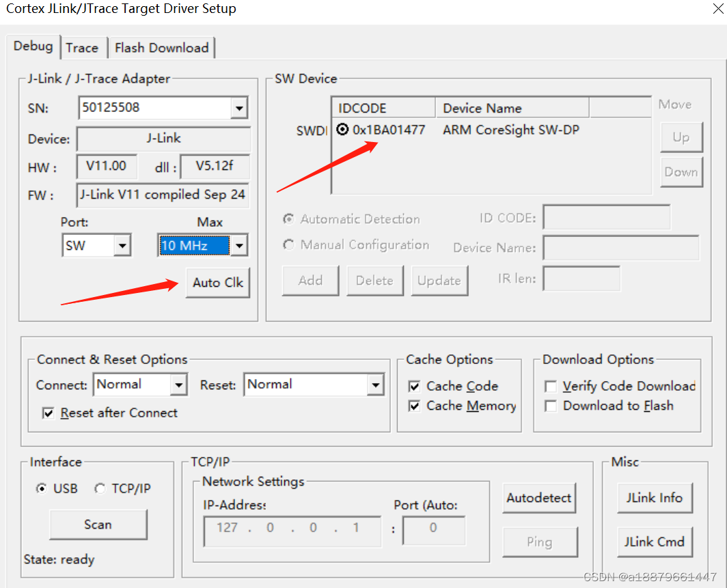This screenshot has height=588, width=727.
Task: Choose Automatic Detection radio option
Action: pyautogui.click(x=288, y=219)
